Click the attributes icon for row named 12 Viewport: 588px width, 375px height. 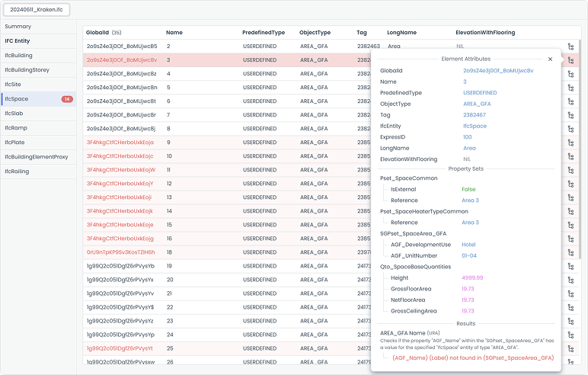click(x=570, y=184)
